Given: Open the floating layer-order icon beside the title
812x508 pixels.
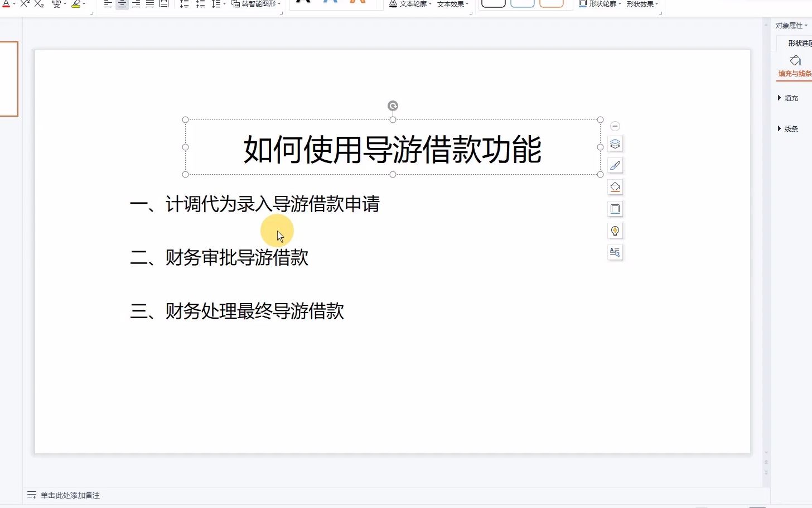Looking at the screenshot, I should coord(615,143).
